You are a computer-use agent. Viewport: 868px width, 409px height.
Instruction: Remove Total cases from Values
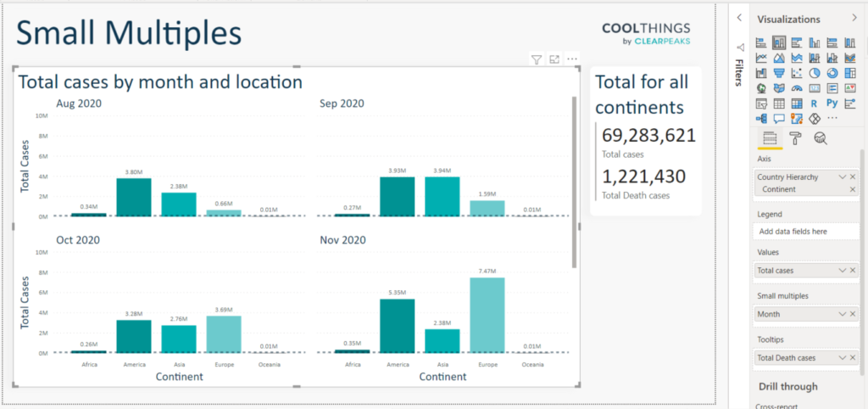(853, 271)
